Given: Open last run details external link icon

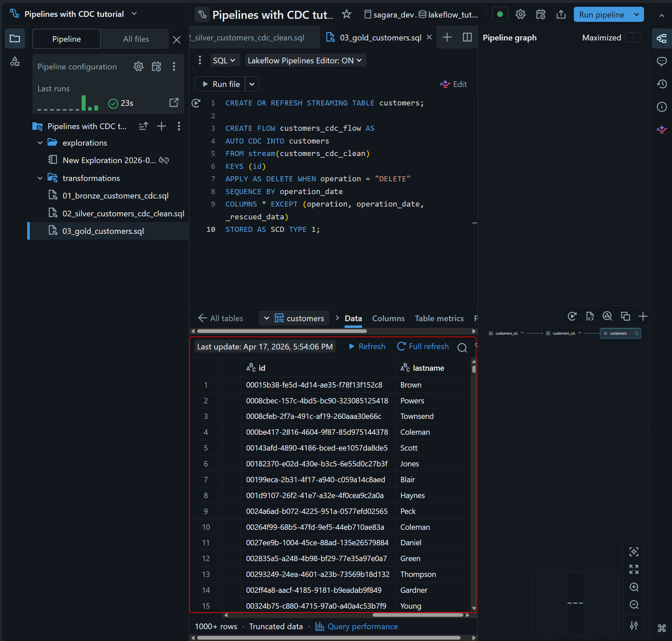Looking at the screenshot, I should [174, 102].
